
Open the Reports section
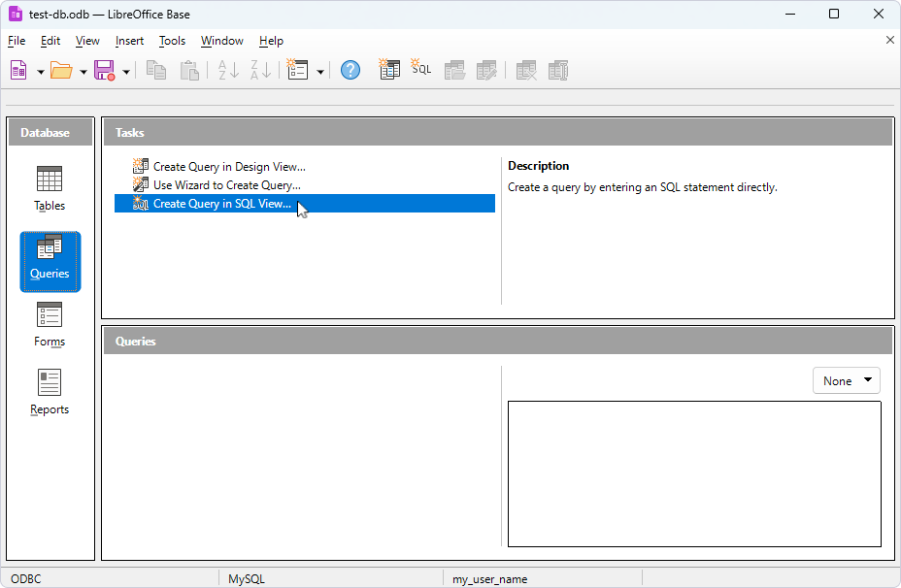pos(49,390)
